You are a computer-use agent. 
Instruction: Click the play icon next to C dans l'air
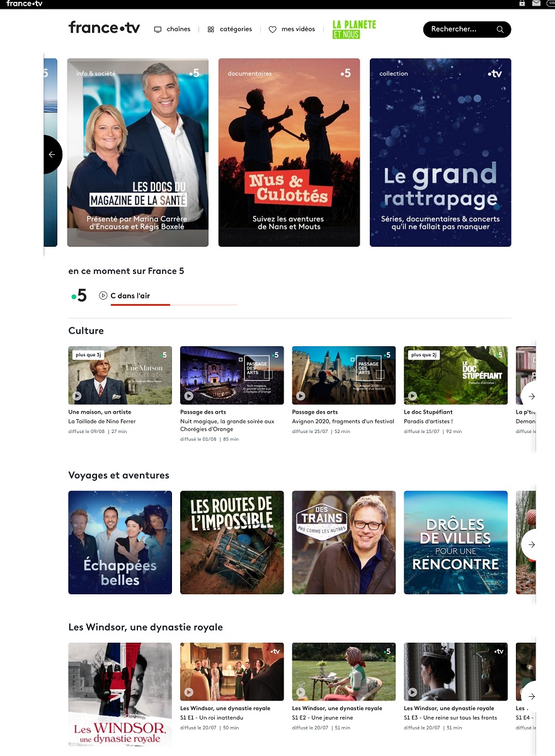click(x=103, y=295)
